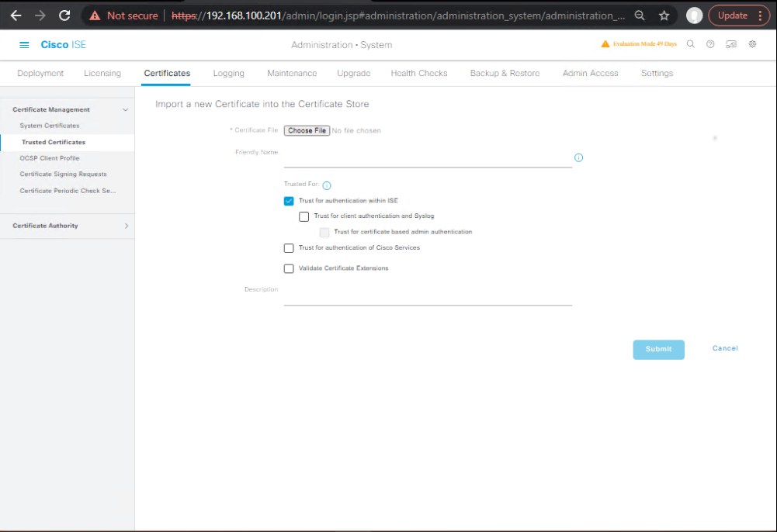777x532 pixels.
Task: Go to the Logging tab
Action: pos(228,73)
